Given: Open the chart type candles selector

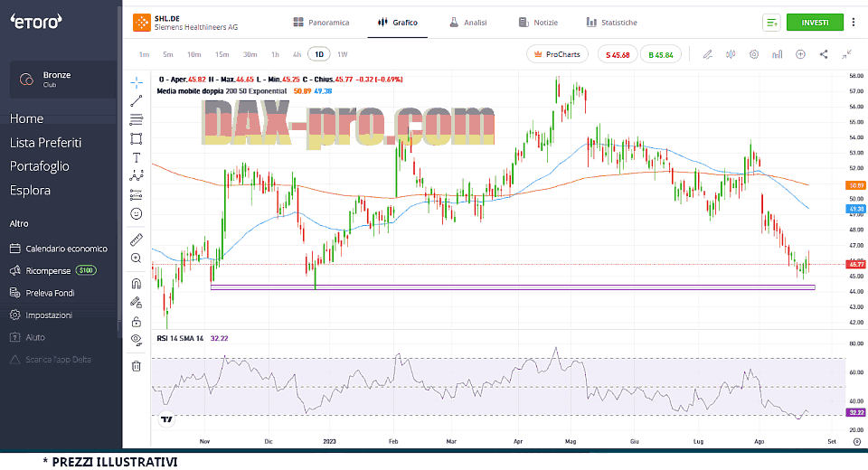Looking at the screenshot, I should [x=731, y=54].
